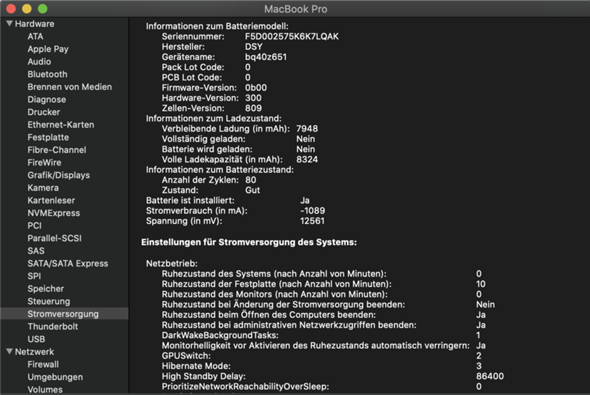Select Festplatte in the sidebar
This screenshot has width=590, height=395.
[48, 137]
